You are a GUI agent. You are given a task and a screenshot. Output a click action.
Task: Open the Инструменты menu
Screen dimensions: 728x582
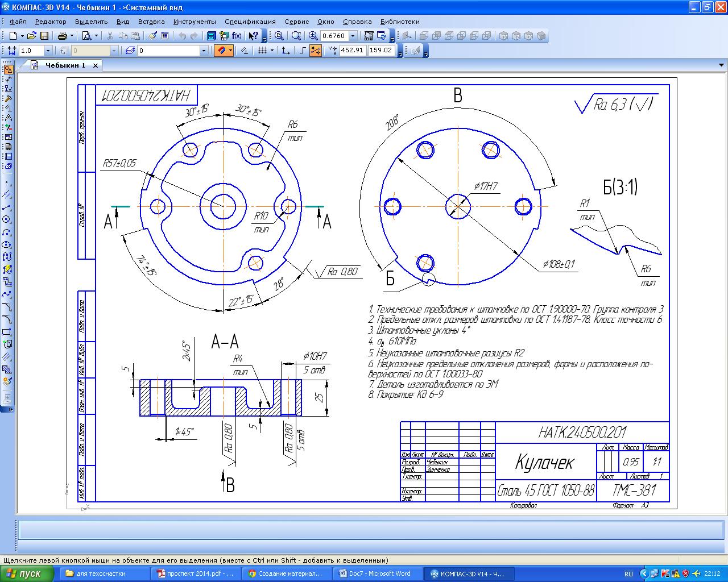(x=195, y=22)
